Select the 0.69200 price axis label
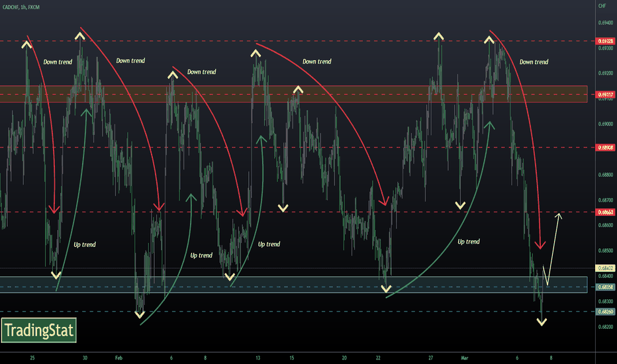Image resolution: width=617 pixels, height=364 pixels. click(x=606, y=73)
